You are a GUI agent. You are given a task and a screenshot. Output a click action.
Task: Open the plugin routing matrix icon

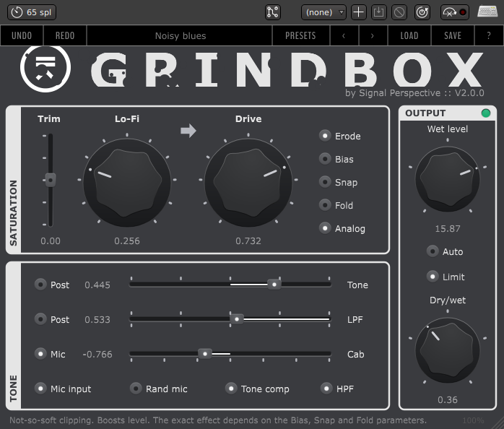pyautogui.click(x=272, y=12)
